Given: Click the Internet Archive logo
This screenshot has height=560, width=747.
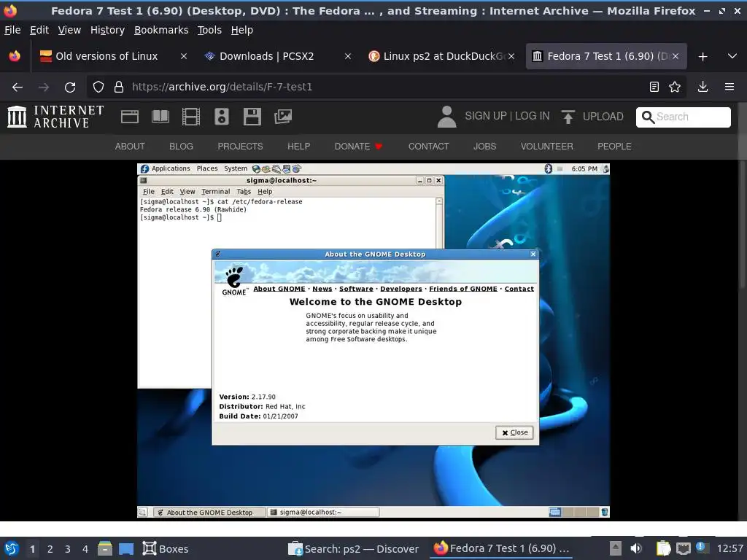Looking at the screenshot, I should (x=55, y=117).
